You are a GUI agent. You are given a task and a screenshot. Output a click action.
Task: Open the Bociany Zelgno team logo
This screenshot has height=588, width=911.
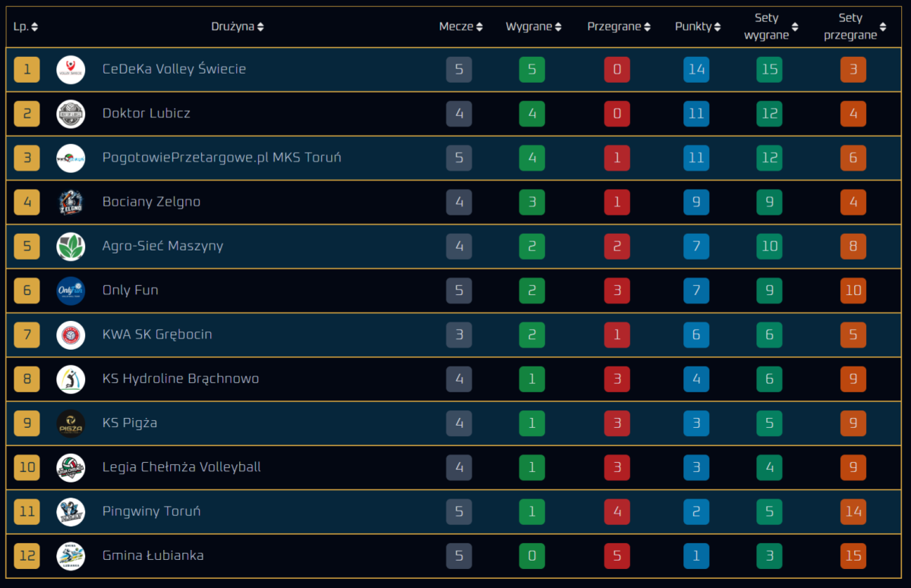[71, 203]
